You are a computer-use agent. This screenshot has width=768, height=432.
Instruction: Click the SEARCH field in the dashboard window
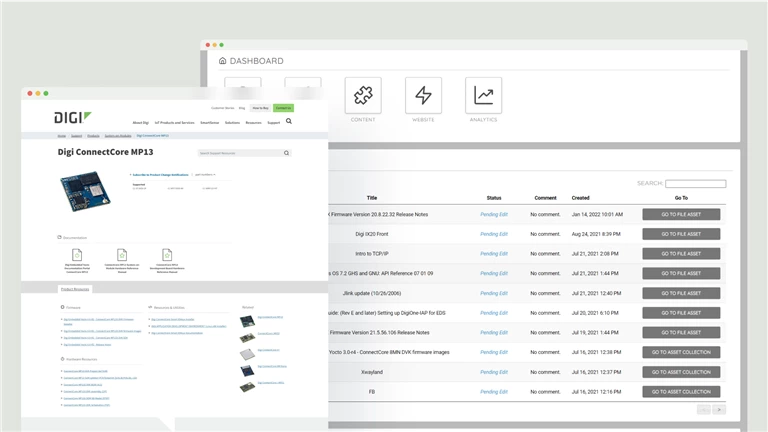coord(696,183)
